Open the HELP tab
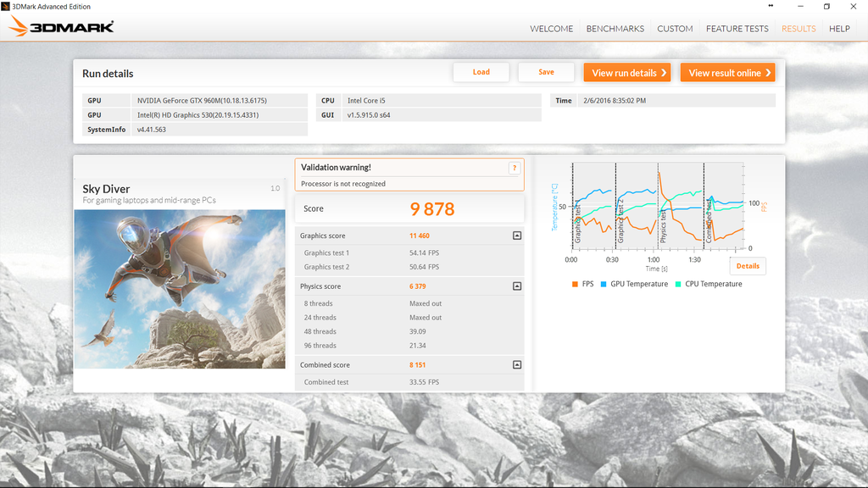The width and height of the screenshot is (868, 488). coord(839,29)
